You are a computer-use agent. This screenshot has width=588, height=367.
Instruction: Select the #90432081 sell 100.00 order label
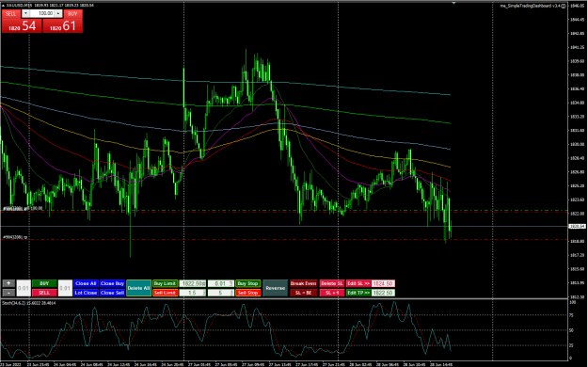tap(23, 208)
